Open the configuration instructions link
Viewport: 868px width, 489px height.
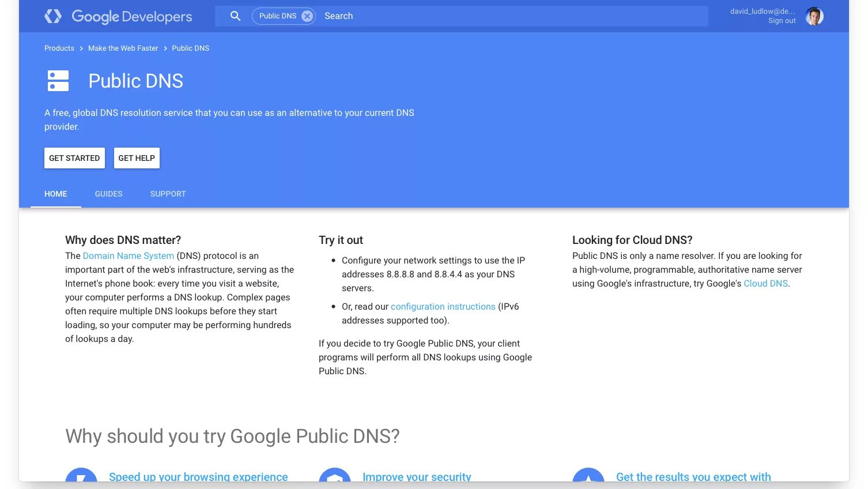tap(443, 307)
